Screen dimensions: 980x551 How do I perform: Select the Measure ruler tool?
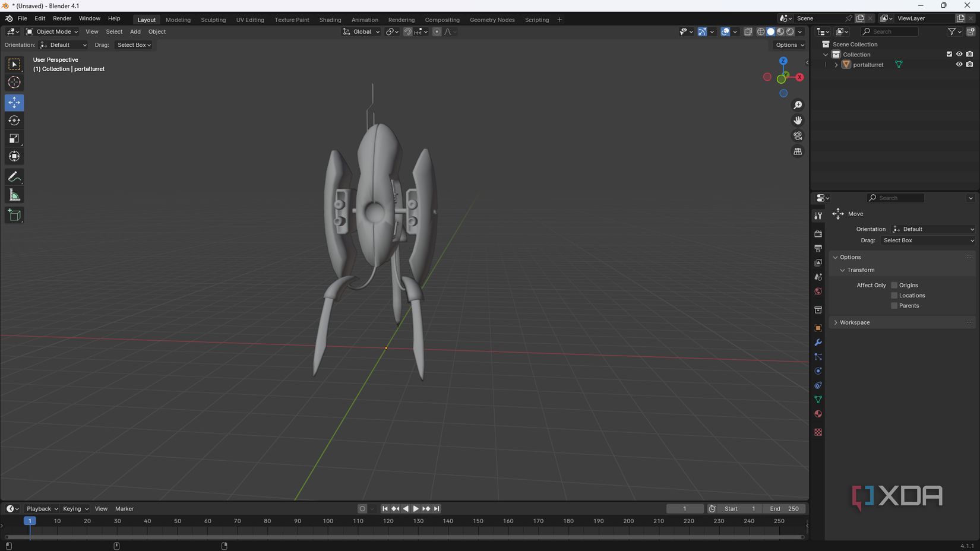click(14, 195)
